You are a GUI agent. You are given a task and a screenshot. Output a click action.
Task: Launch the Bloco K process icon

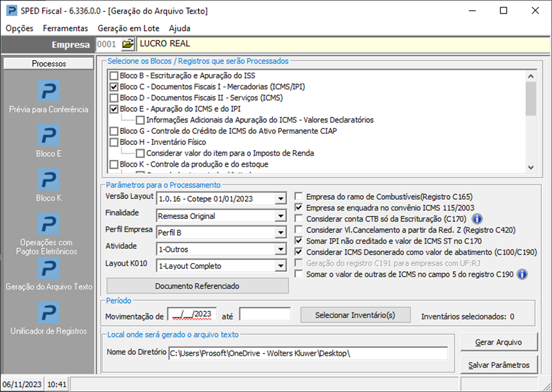coord(49,179)
